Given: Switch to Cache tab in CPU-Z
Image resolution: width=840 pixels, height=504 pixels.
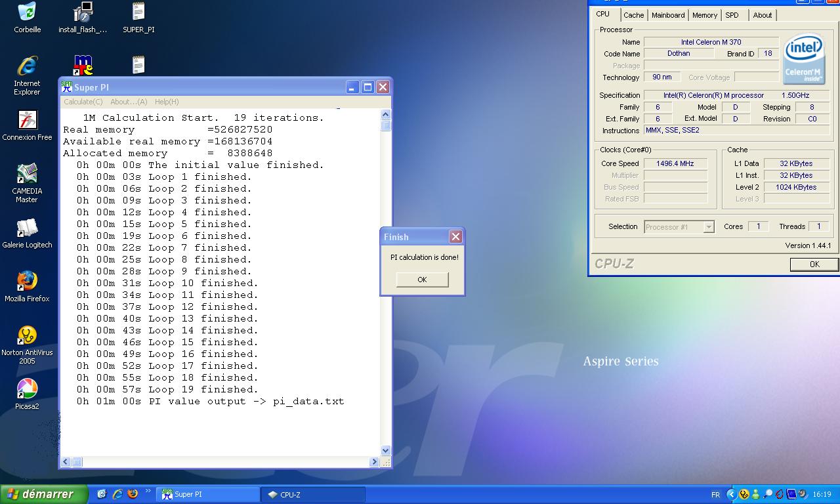Looking at the screenshot, I should [634, 15].
